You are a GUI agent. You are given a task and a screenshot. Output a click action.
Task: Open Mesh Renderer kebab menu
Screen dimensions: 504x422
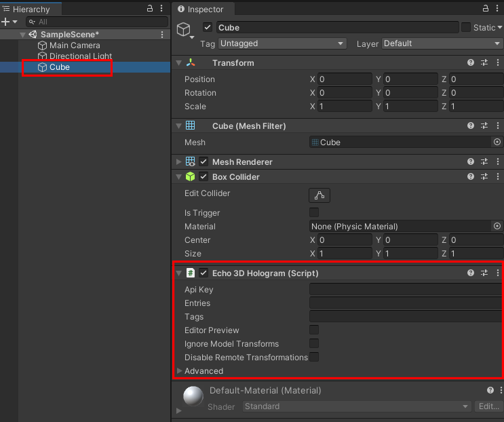tap(498, 161)
